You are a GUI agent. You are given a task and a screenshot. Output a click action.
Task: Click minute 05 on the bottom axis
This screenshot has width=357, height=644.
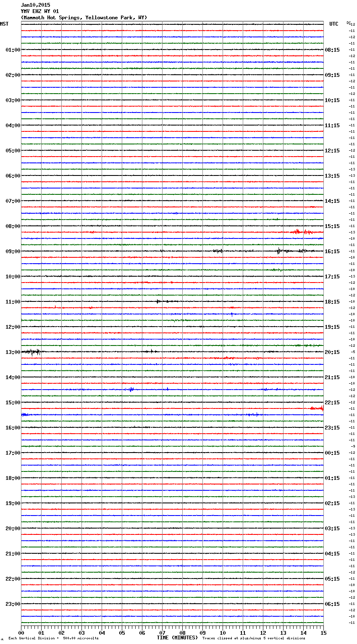pyautogui.click(x=122, y=633)
